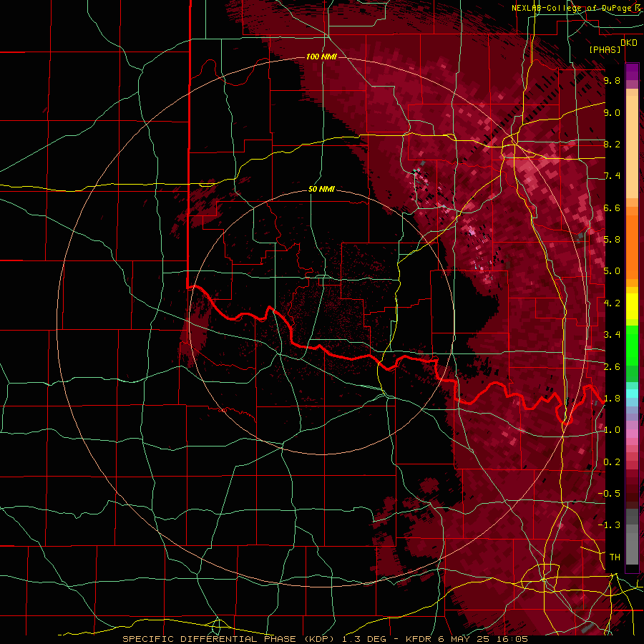Click the 1.0 scale value
The width and height of the screenshot is (644, 644).
click(x=612, y=430)
